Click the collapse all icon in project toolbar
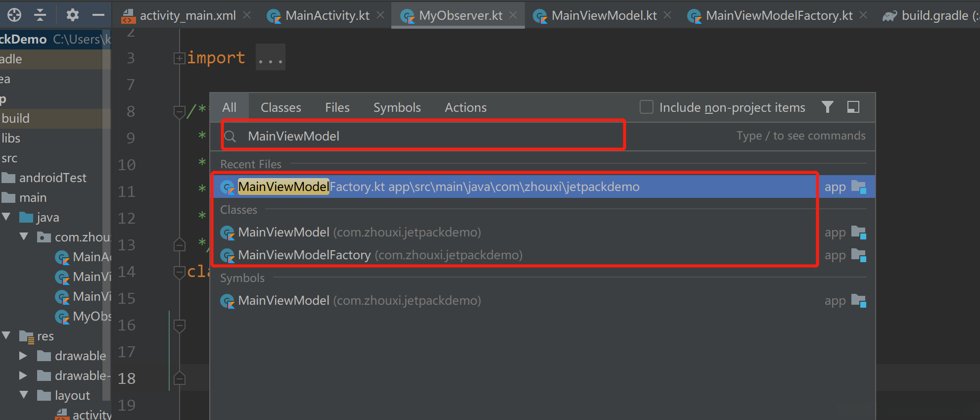The image size is (980, 420). pyautogui.click(x=40, y=15)
